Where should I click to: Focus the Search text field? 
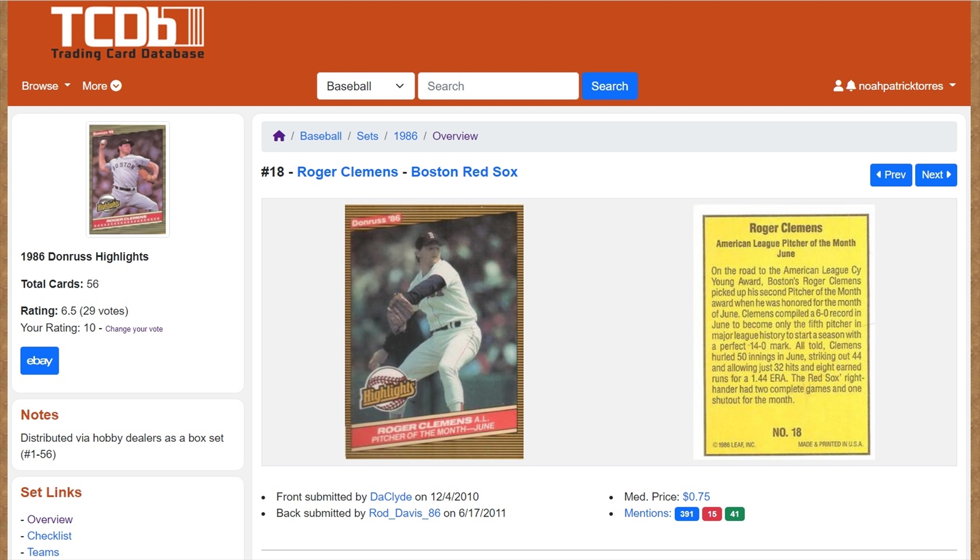click(x=498, y=86)
